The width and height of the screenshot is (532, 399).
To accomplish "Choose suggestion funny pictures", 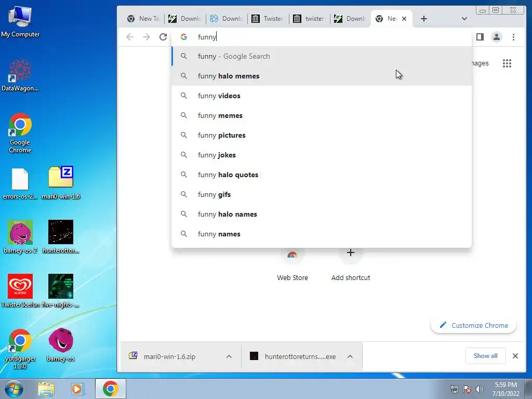I will (322, 135).
